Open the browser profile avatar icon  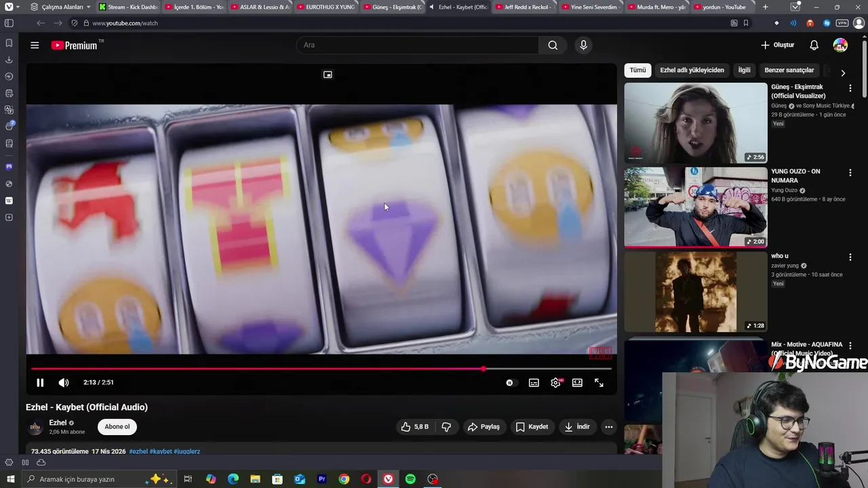(859, 23)
